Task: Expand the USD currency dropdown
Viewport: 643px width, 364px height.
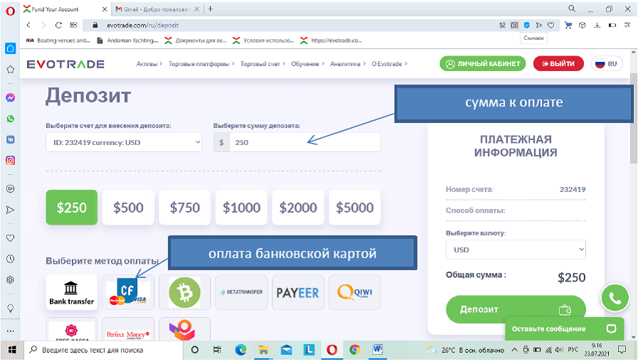Action: 515,250
